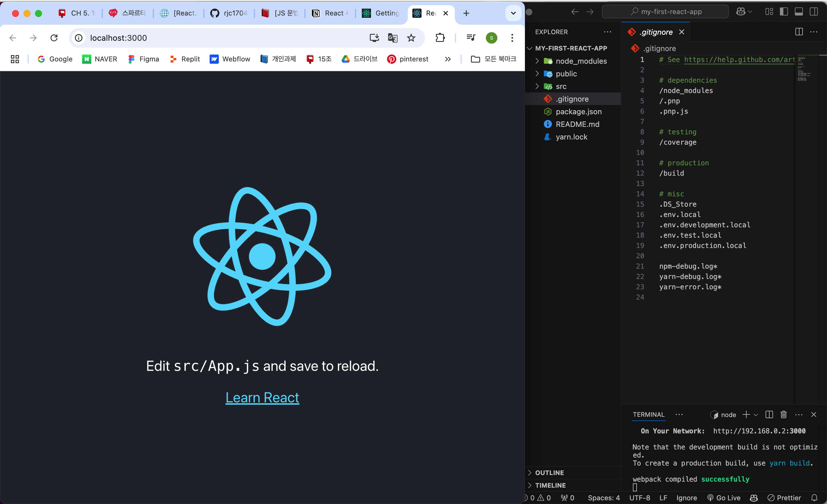This screenshot has height=504, width=827.
Task: Open the Chrome extensions puzzle icon
Action: point(440,38)
